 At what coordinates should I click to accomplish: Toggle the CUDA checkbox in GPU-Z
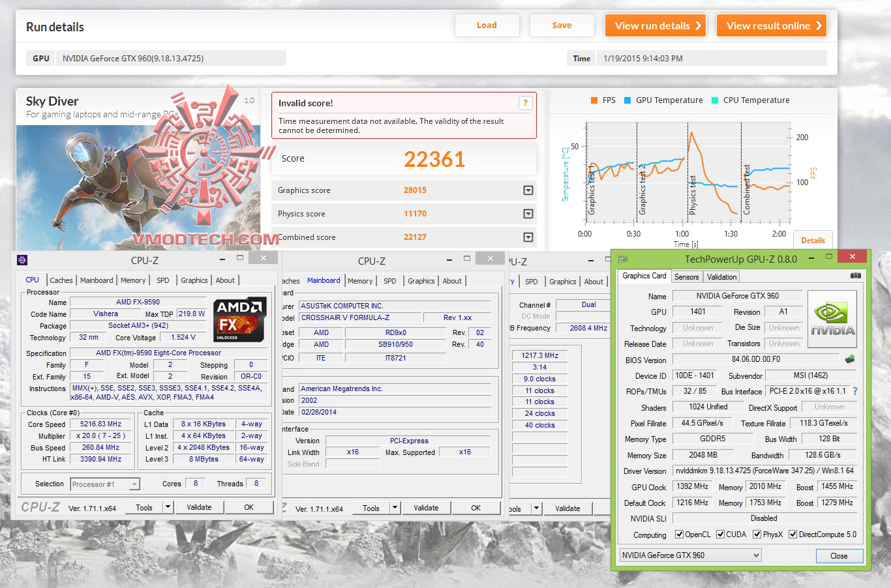[720, 535]
